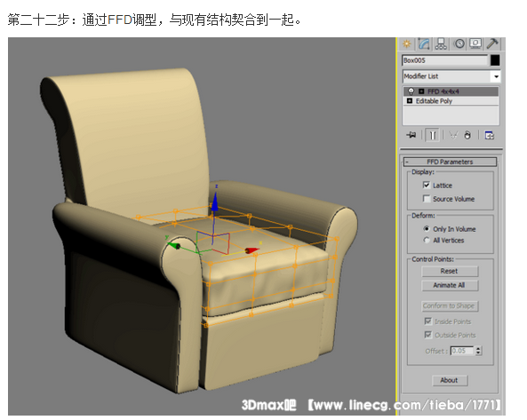Screen dimensions: 527x420
Task: Click the blue Z axis gizmo arrow
Action: pos(214,202)
